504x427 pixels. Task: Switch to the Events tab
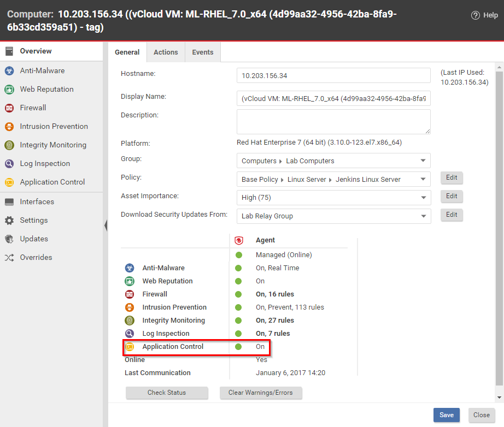[x=202, y=52]
